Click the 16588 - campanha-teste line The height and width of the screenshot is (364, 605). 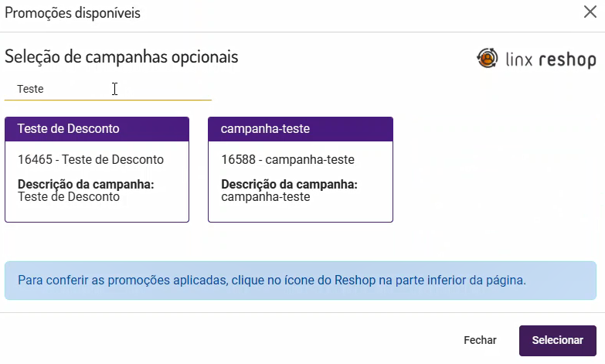point(287,160)
